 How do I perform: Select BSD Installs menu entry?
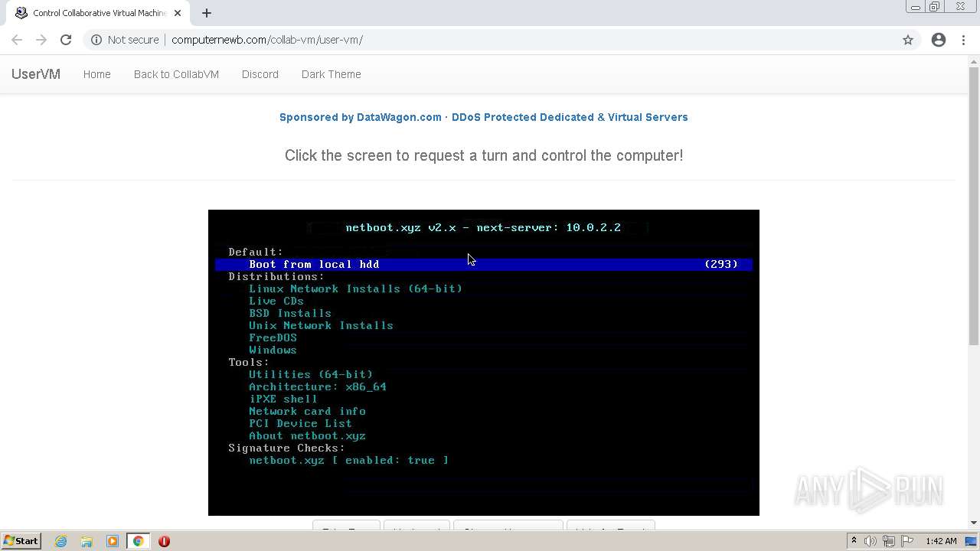(290, 313)
